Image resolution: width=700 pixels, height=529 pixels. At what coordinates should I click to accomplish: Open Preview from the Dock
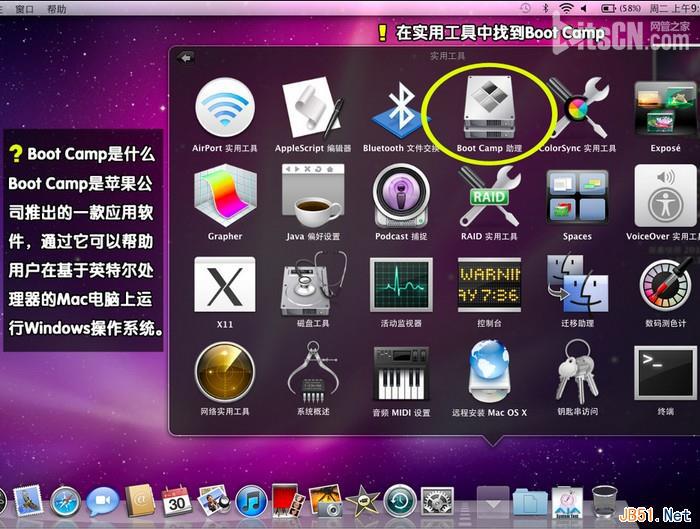214,501
